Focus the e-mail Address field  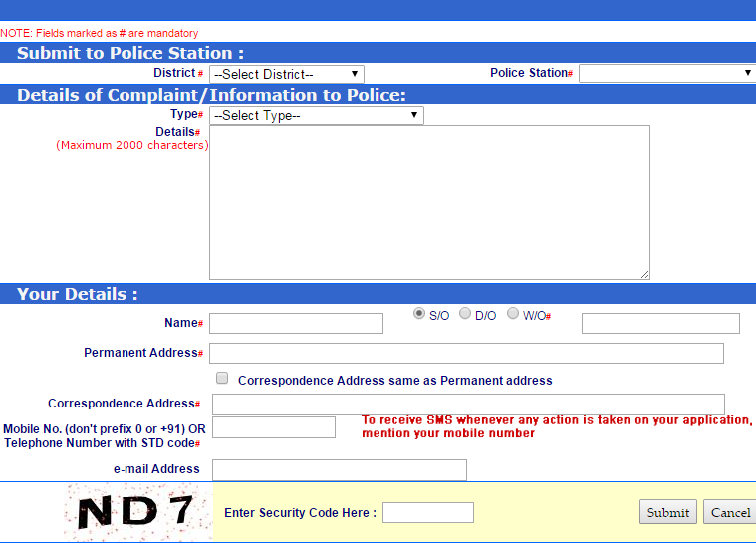pos(339,469)
